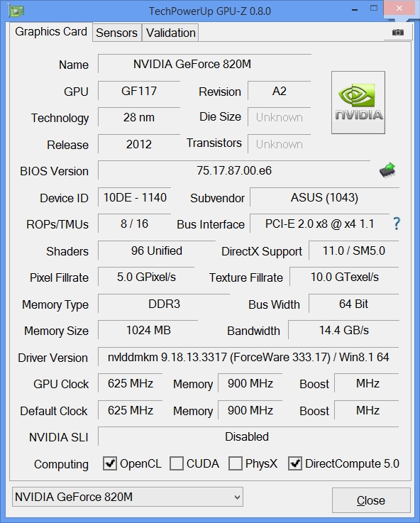Click the GPU Clock 625 MHz field

click(131, 384)
